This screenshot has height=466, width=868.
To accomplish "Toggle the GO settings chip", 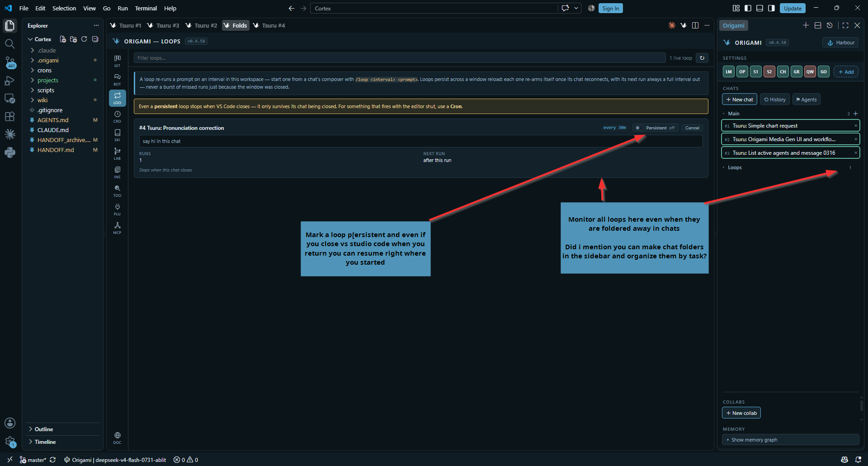I will pos(824,71).
